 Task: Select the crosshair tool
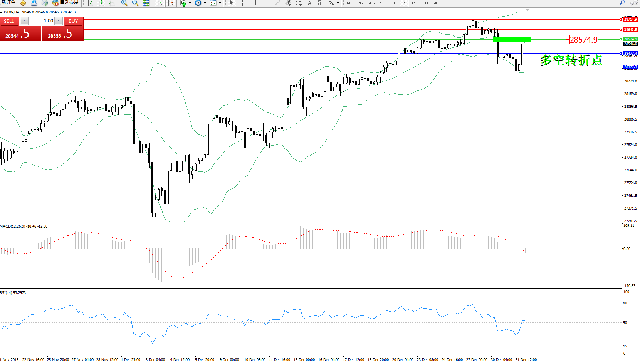242,3
